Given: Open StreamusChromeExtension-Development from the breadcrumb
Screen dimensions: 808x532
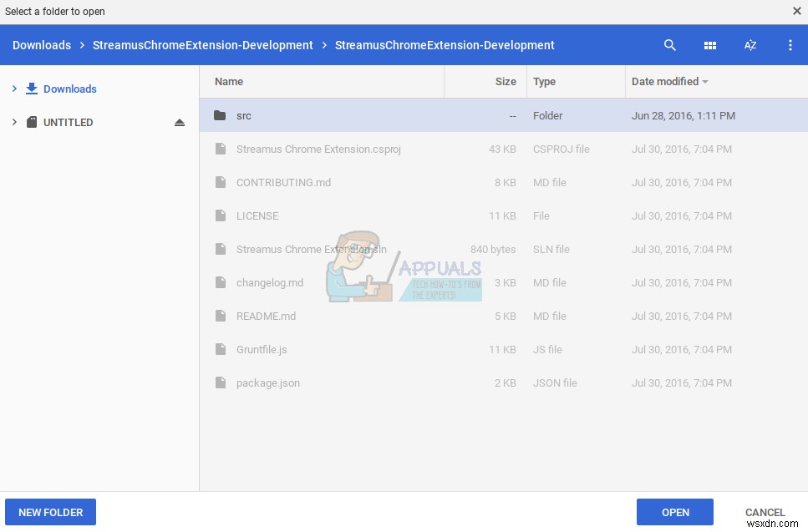Looking at the screenshot, I should [x=203, y=45].
